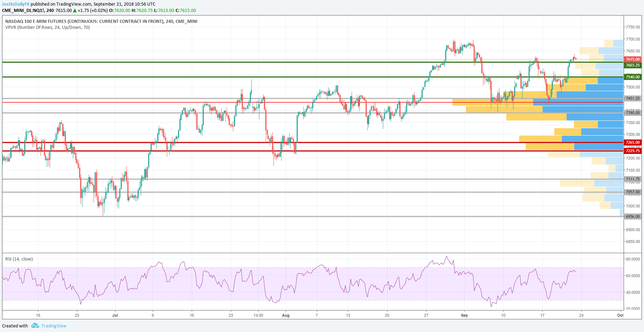The image size is (644, 332).
Task: Click the 6850.00 price scale value
Action: point(633,242)
